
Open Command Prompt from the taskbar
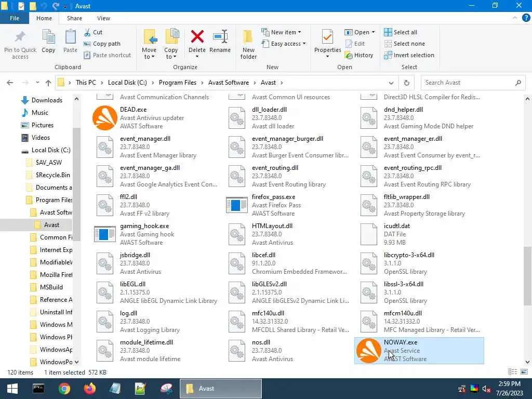tap(38, 389)
